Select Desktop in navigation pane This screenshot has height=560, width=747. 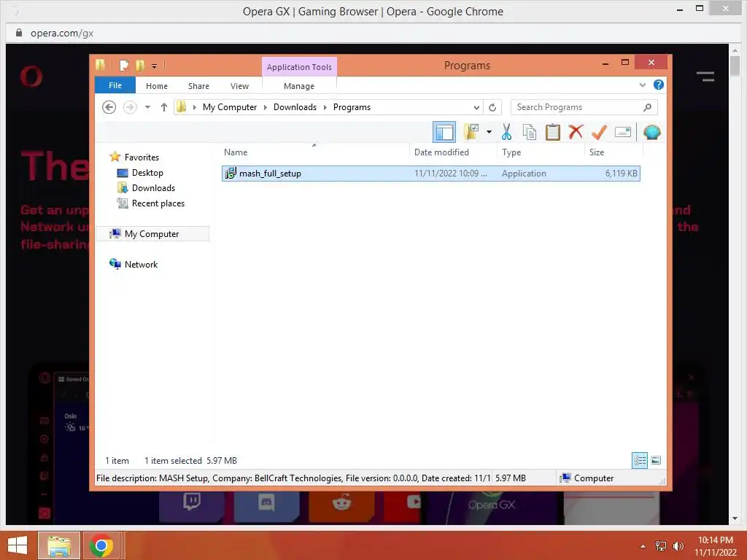140,172
